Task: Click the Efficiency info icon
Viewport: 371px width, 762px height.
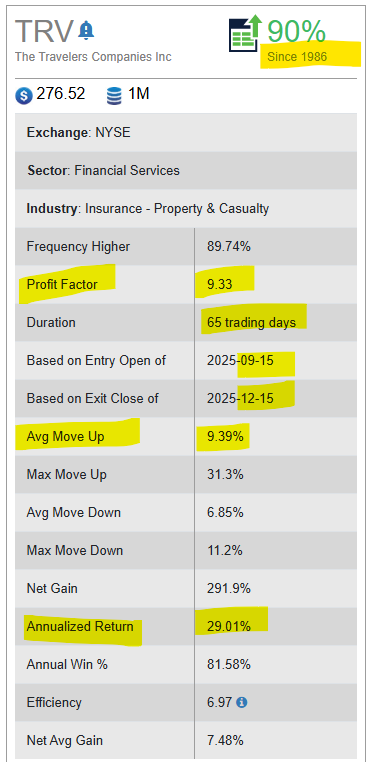Action: click(x=242, y=702)
